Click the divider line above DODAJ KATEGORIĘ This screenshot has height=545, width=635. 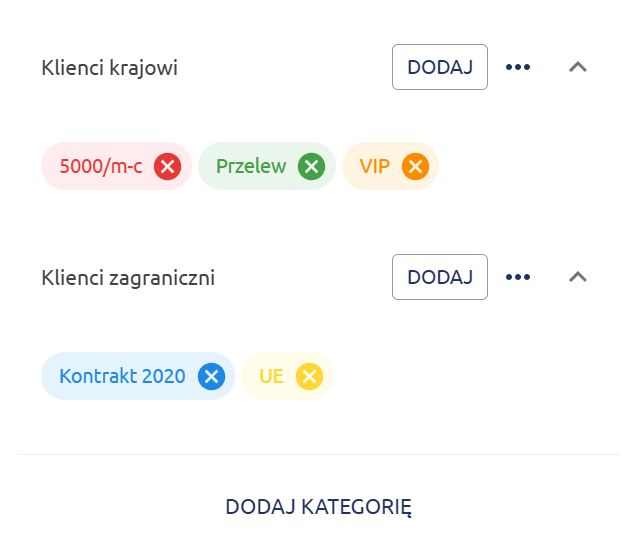click(318, 455)
